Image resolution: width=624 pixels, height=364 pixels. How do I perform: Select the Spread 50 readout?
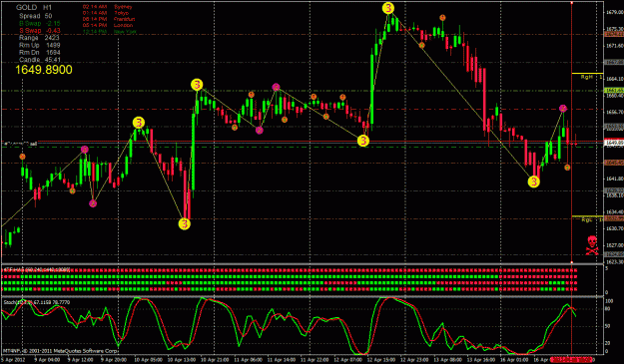point(36,16)
